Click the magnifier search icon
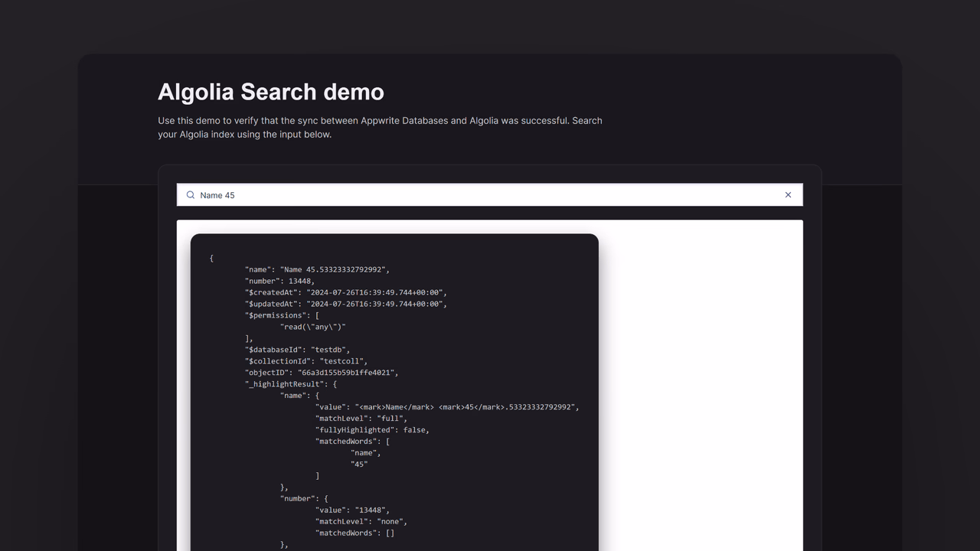Image resolution: width=980 pixels, height=551 pixels. pyautogui.click(x=191, y=195)
